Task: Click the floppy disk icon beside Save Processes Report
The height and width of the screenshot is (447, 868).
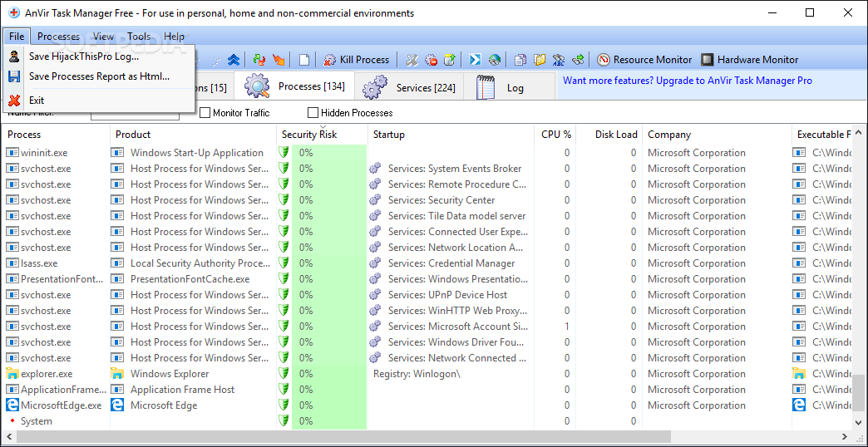Action: tap(14, 76)
